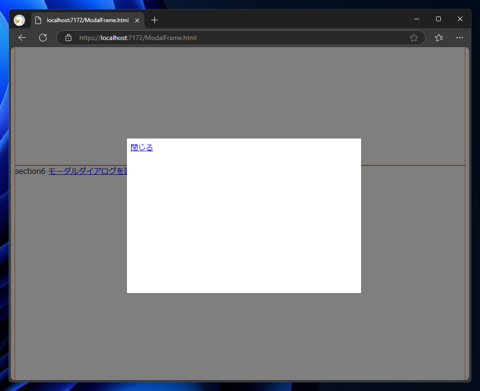This screenshot has height=391, width=480.
Task: Click the profile avatar icon in the title bar
Action: [19, 20]
